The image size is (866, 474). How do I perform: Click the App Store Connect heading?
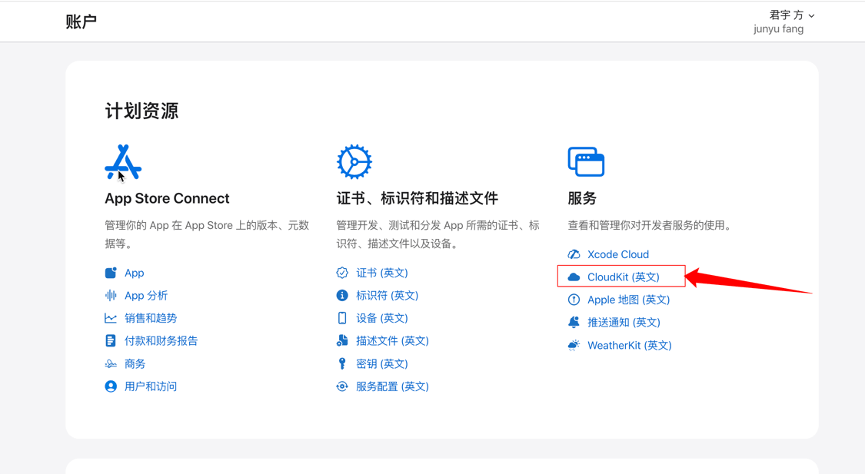[x=167, y=198]
